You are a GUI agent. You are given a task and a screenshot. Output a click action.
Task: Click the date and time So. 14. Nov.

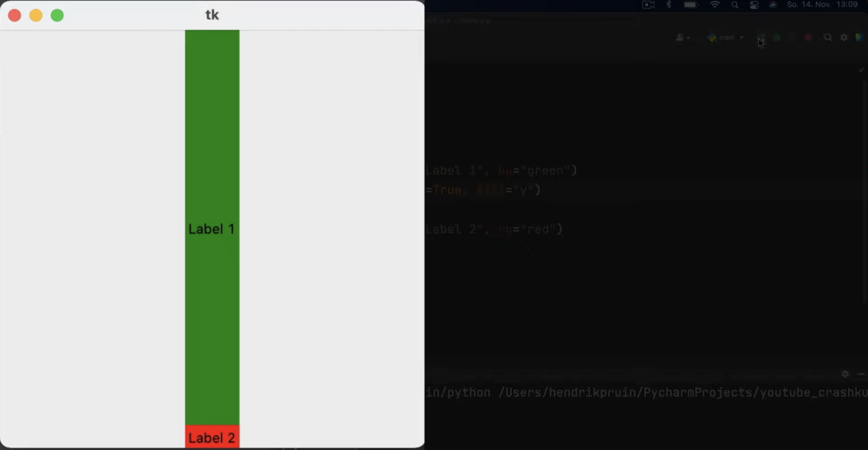click(822, 5)
